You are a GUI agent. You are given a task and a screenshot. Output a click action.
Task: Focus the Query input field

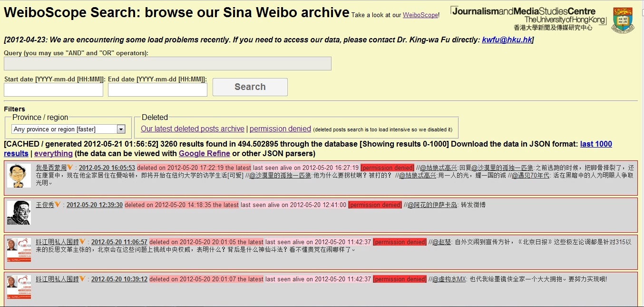click(x=167, y=64)
